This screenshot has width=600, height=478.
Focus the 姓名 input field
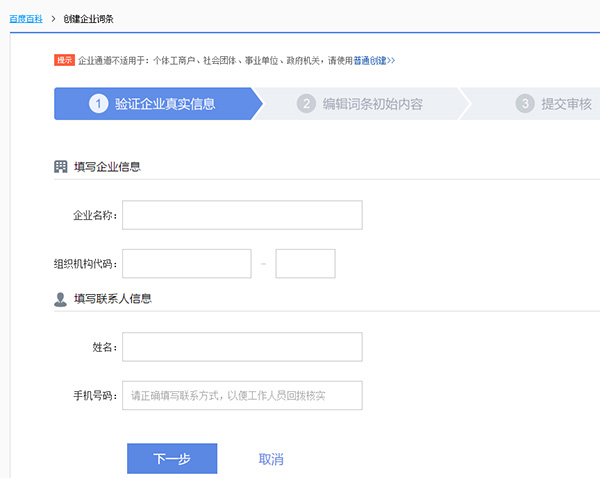coord(242,347)
